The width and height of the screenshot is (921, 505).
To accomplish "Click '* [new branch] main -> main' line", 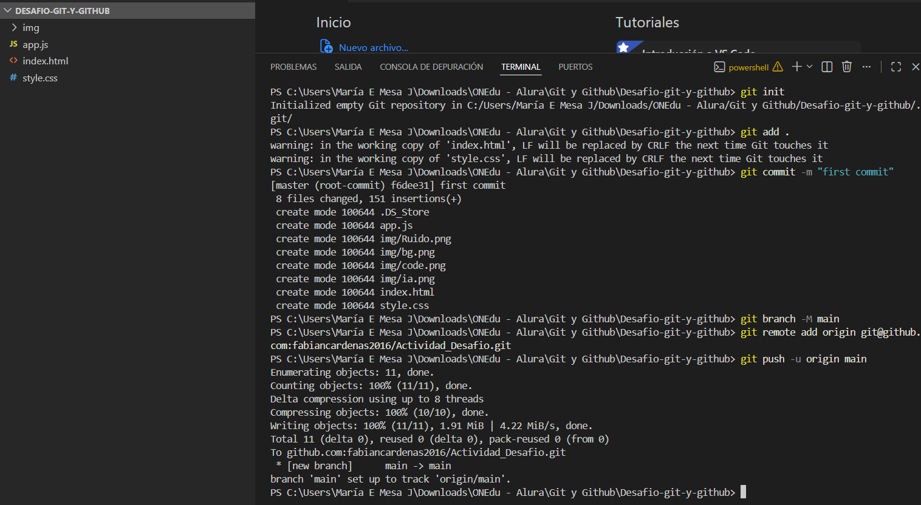I will tap(363, 466).
